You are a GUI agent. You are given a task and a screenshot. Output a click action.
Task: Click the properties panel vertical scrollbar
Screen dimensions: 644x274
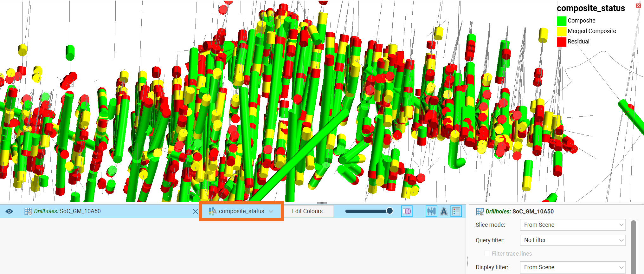634,246
